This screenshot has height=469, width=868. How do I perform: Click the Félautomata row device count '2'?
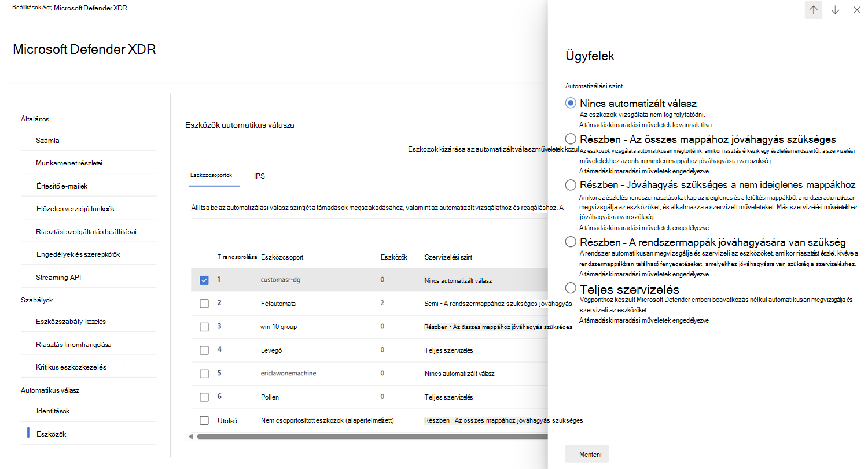(x=382, y=304)
